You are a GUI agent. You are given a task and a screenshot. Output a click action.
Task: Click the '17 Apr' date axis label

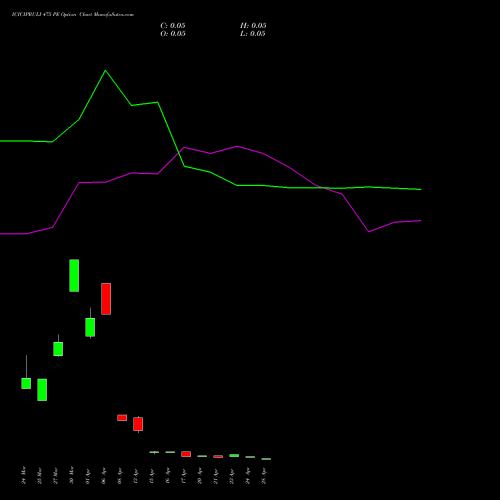pyautogui.click(x=183, y=475)
